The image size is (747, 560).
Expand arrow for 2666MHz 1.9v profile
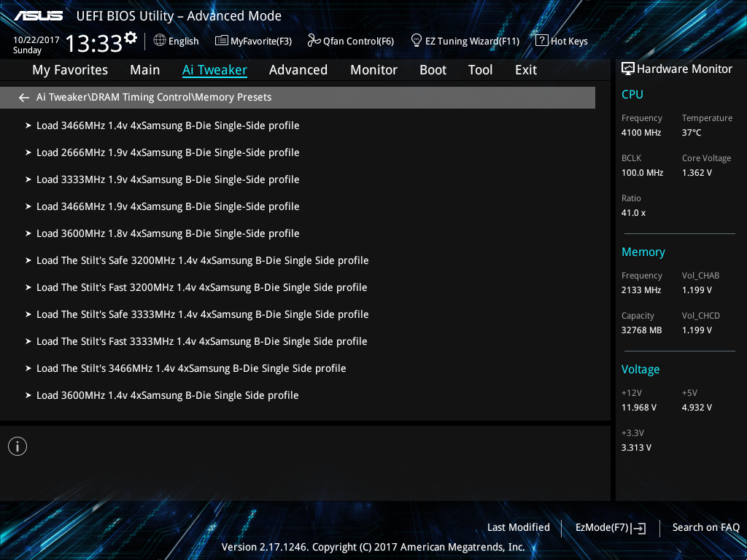[x=28, y=152]
